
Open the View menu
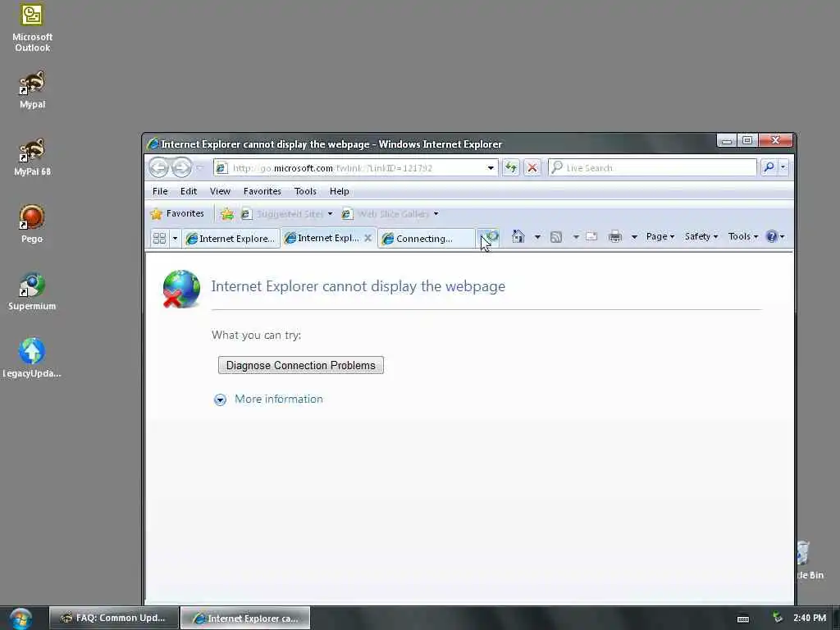point(220,191)
